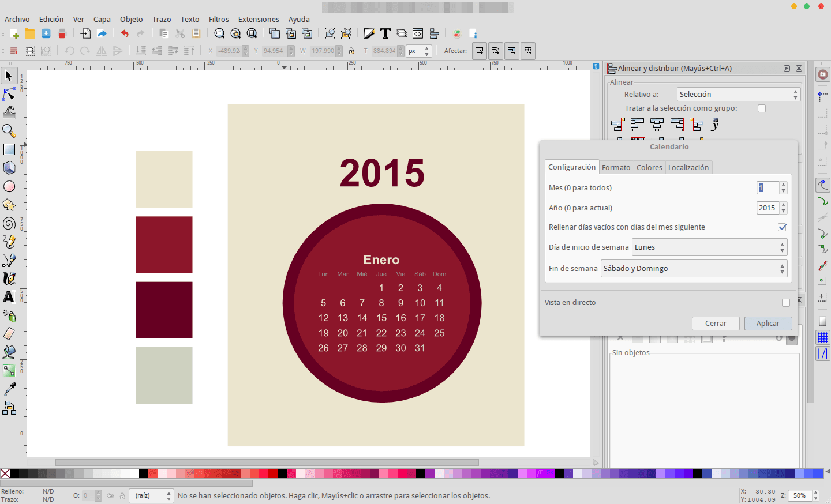Select the Paint bucket fill tool

pos(9,352)
